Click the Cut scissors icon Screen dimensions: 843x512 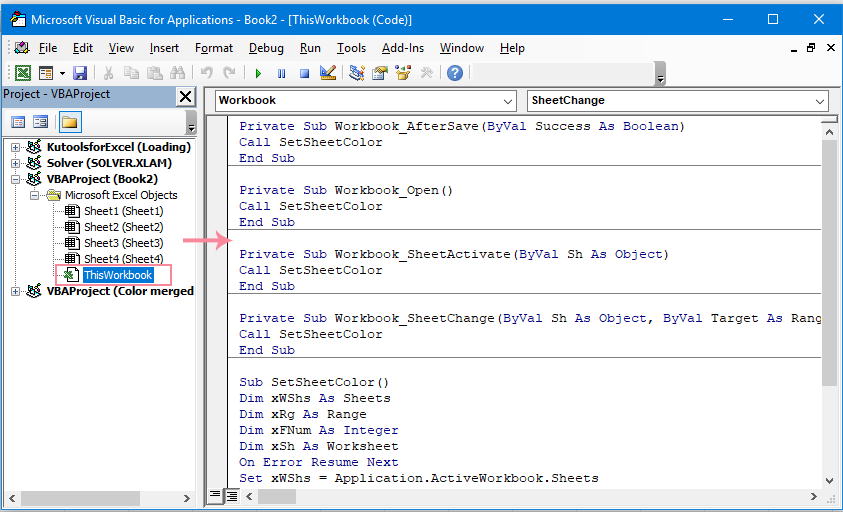(108, 73)
